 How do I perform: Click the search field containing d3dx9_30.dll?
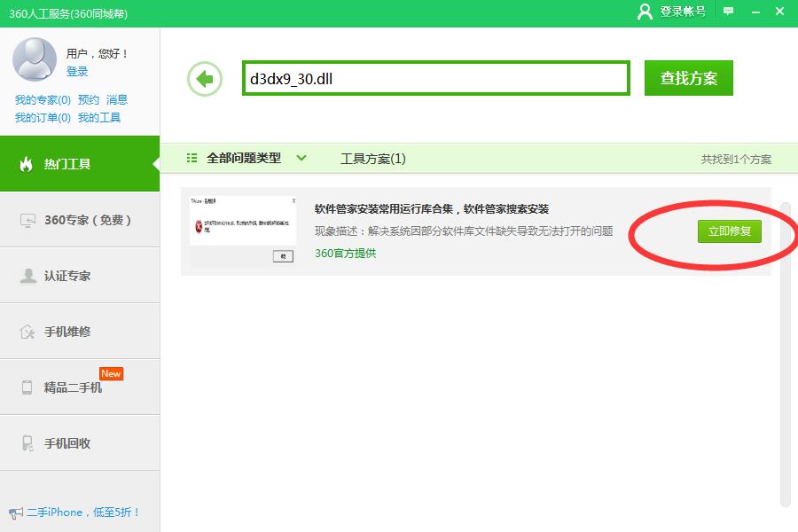pyautogui.click(x=436, y=78)
